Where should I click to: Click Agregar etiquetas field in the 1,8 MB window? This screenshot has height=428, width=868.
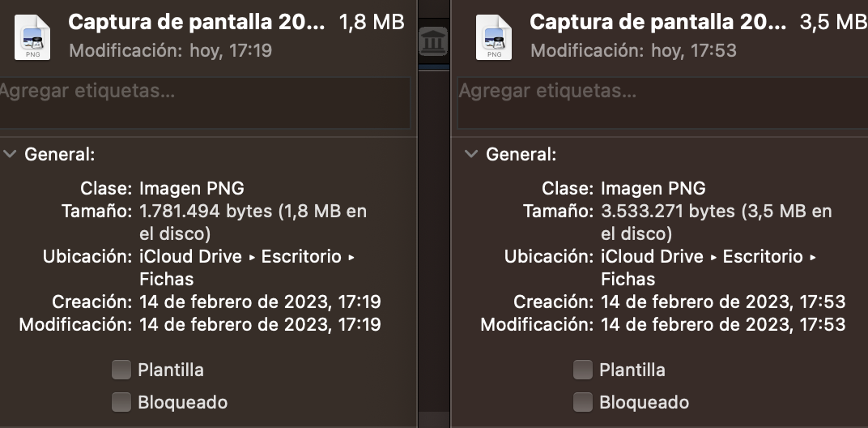tap(203, 103)
